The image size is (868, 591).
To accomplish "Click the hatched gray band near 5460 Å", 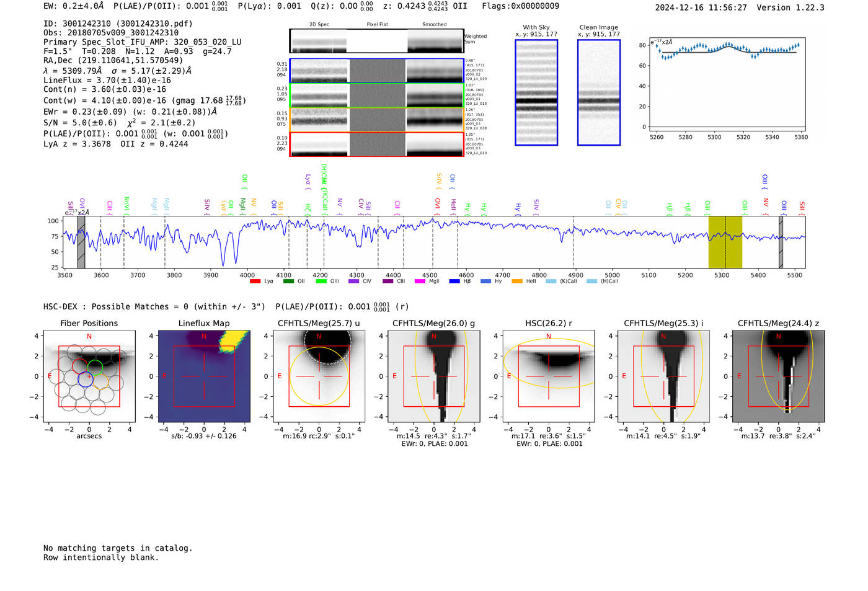I will pos(781,242).
